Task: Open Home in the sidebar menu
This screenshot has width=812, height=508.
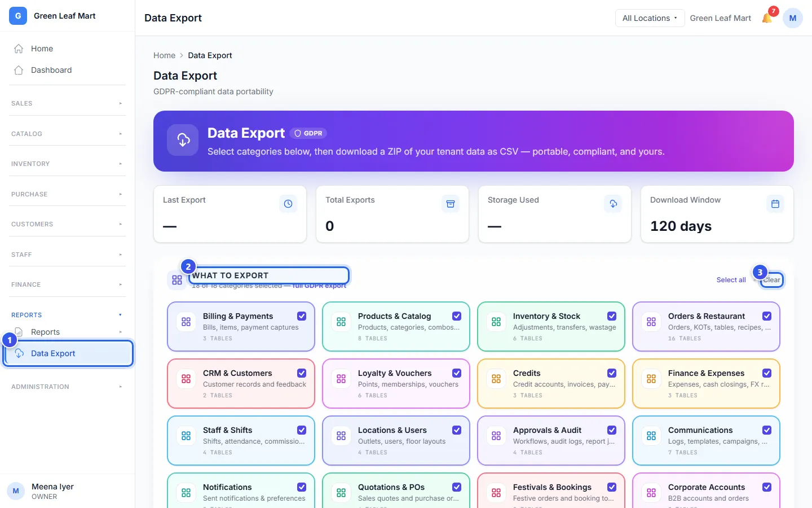Action: [x=67, y=49]
